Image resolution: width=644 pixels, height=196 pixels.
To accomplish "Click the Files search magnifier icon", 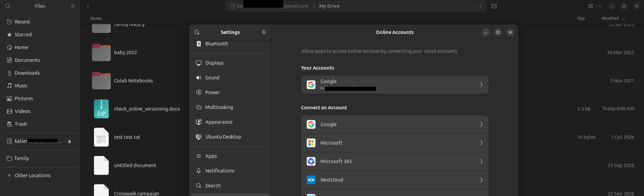I will coord(8,6).
